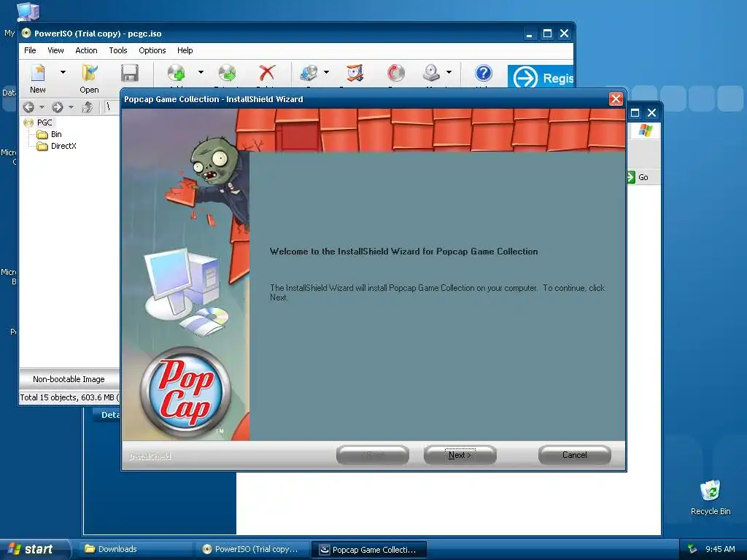Click the Non-bootable Image status label
Screen dimensions: 747x560
pos(69,379)
